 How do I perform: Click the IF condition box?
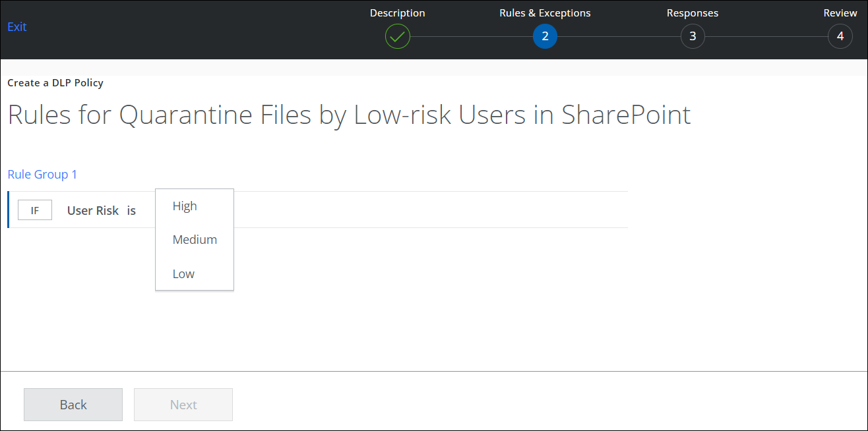pyautogui.click(x=35, y=210)
